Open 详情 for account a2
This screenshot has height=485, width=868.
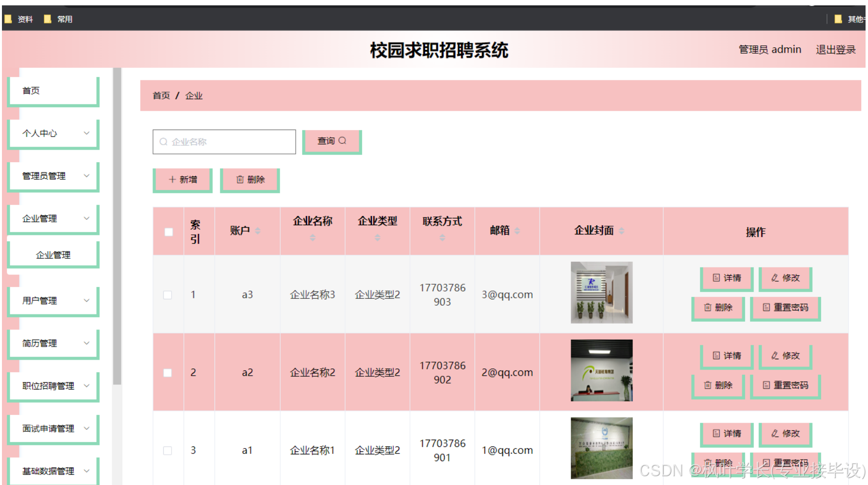coord(727,356)
